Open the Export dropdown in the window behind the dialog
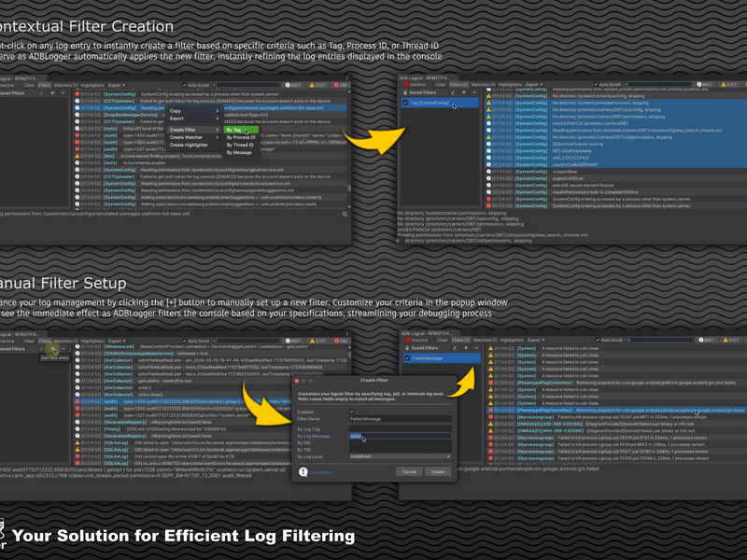Image resolution: width=747 pixels, height=560 pixels. [x=117, y=341]
